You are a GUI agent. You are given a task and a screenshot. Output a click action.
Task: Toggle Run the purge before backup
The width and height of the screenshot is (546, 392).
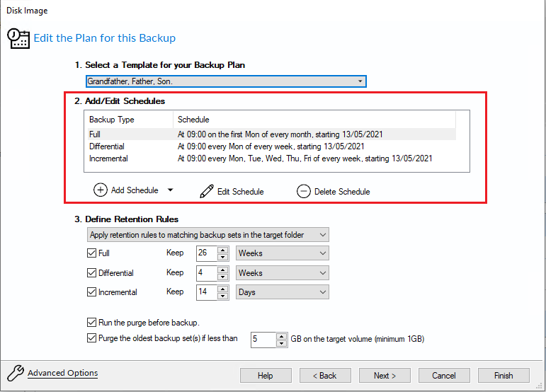click(x=91, y=323)
